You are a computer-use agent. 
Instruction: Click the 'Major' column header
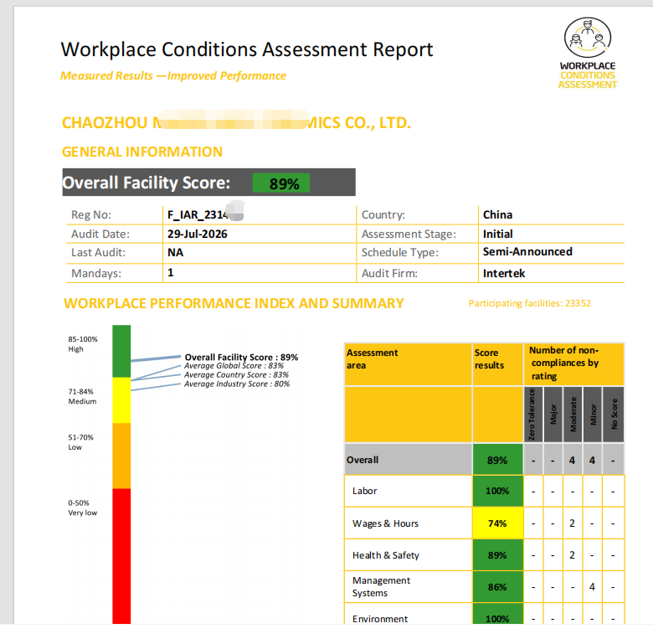(553, 414)
